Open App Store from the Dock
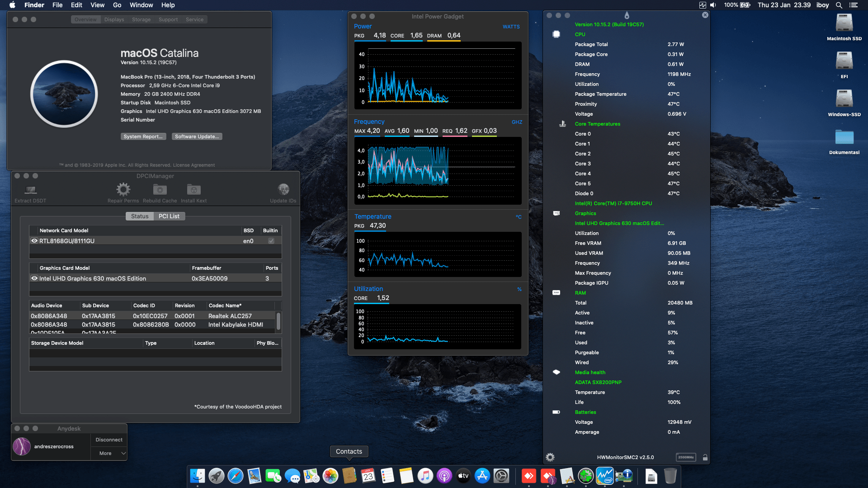Viewport: 868px width, 488px height. pyautogui.click(x=482, y=476)
